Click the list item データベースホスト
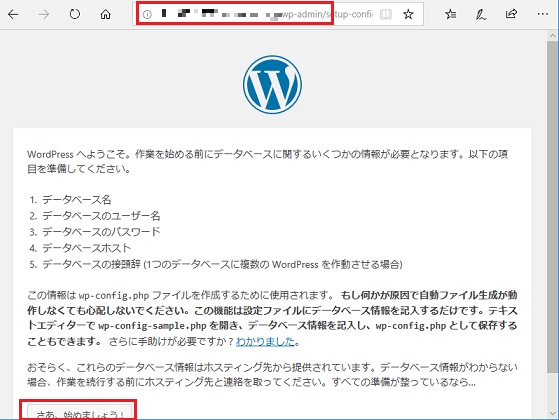This screenshot has height=420, width=559. pos(87,248)
